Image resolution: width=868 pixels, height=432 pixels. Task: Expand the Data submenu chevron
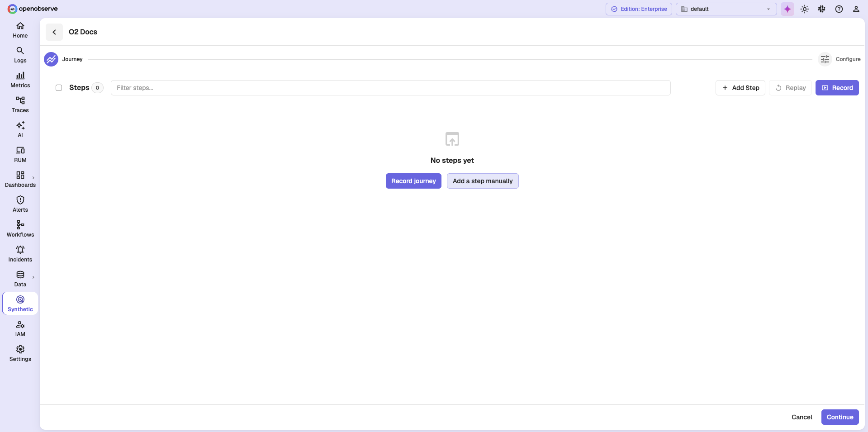[x=33, y=277]
